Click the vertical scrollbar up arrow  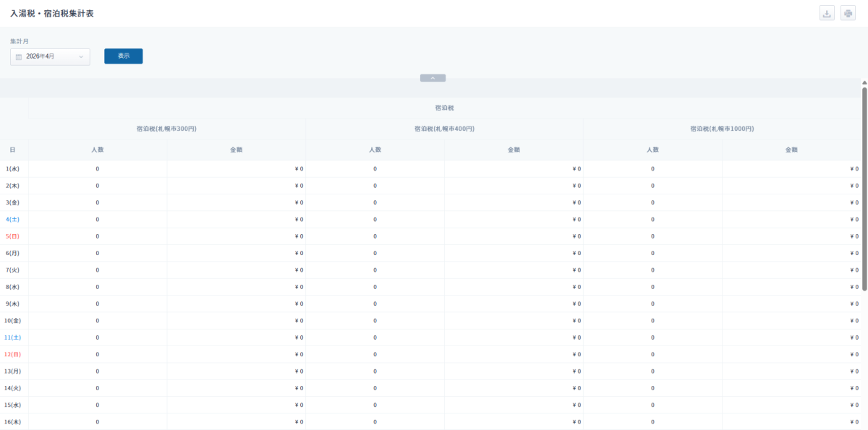pyautogui.click(x=864, y=83)
